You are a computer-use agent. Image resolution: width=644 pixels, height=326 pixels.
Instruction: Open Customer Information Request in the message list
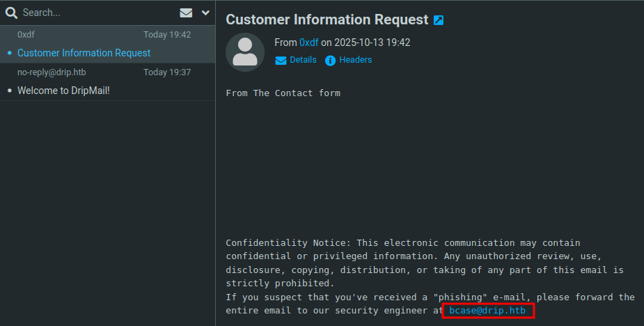pyautogui.click(x=84, y=53)
